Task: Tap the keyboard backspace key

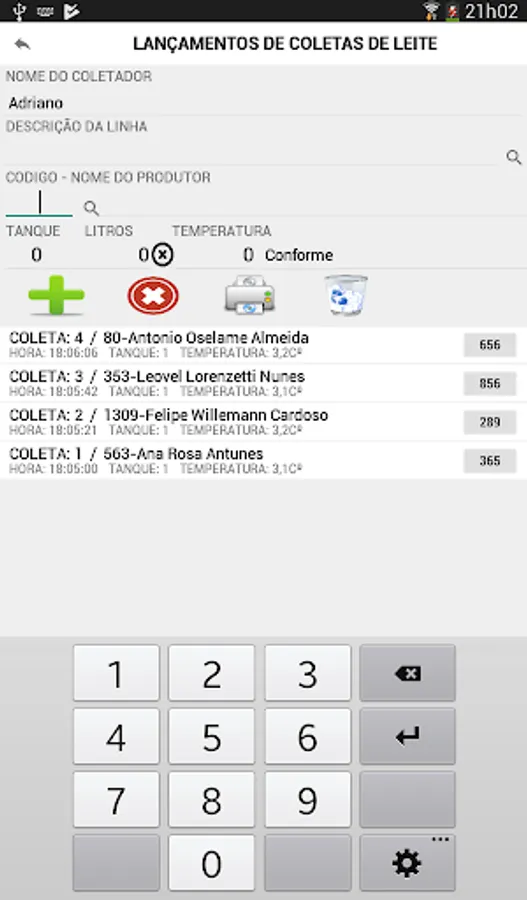Action: [x=408, y=673]
